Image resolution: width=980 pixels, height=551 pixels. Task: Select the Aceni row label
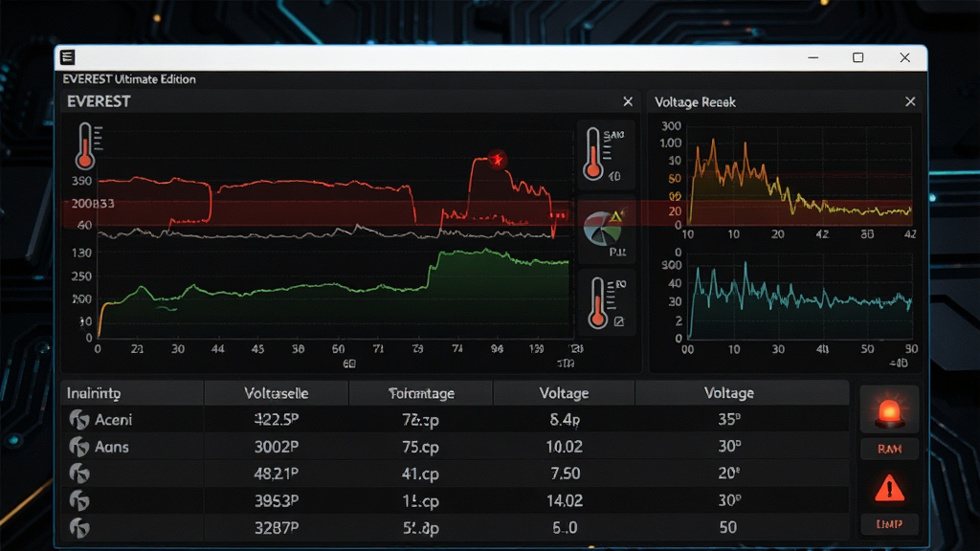(x=113, y=420)
